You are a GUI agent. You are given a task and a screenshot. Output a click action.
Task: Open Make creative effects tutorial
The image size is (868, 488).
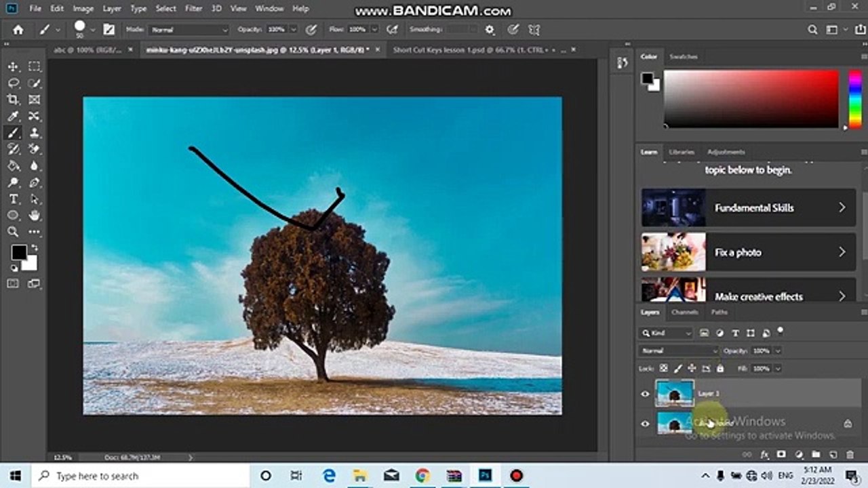[x=749, y=290]
